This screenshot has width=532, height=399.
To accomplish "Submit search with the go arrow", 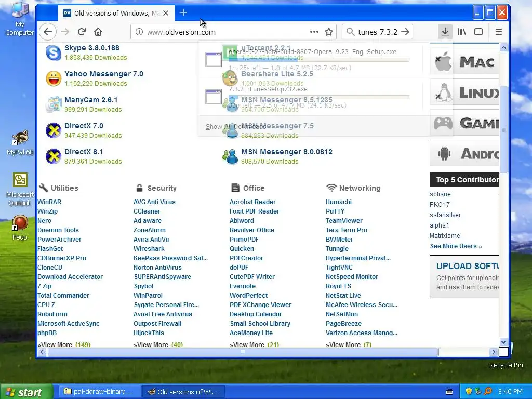I will click(x=405, y=32).
